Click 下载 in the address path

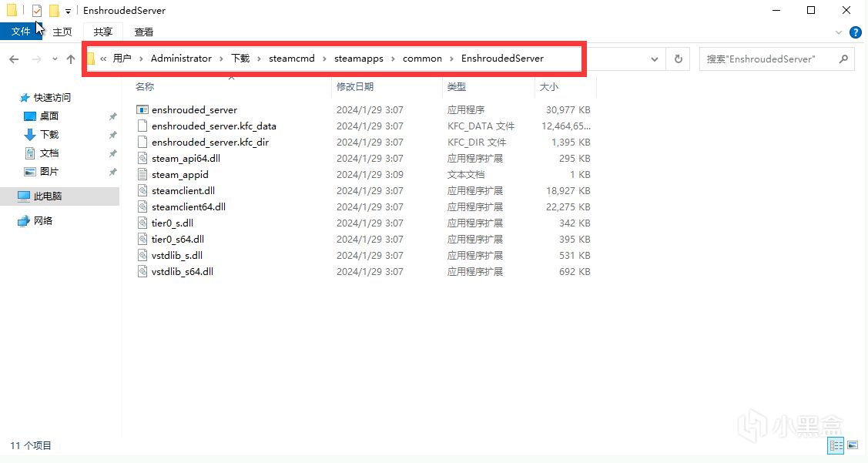tap(240, 58)
